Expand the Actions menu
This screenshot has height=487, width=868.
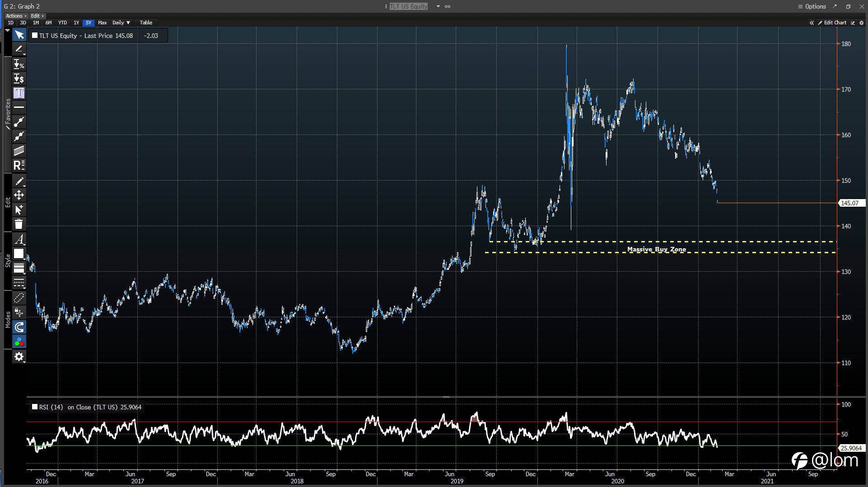(x=16, y=16)
